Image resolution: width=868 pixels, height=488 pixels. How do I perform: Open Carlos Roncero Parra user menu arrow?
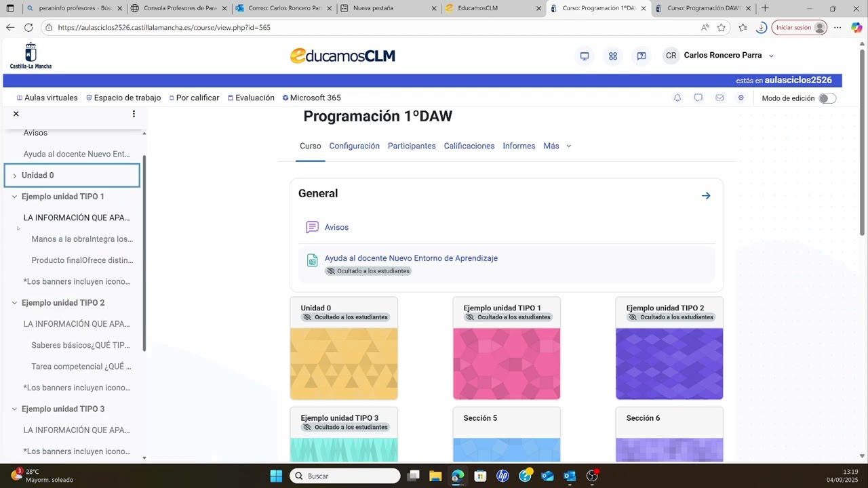pyautogui.click(x=771, y=56)
